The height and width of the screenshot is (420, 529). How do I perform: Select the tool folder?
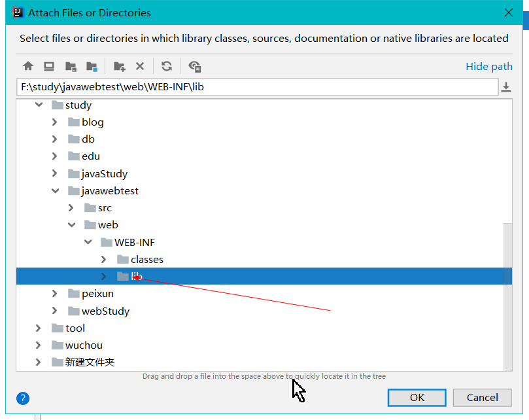pyautogui.click(x=68, y=328)
